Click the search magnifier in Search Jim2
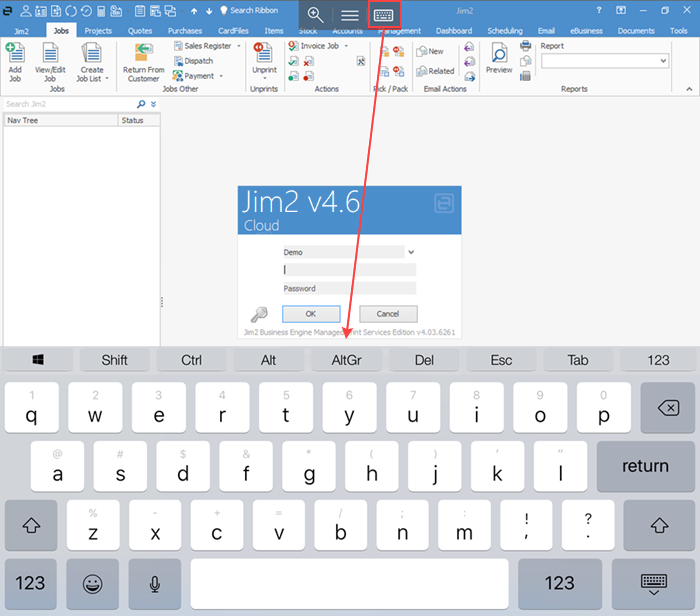The width and height of the screenshot is (700, 616). tap(141, 104)
